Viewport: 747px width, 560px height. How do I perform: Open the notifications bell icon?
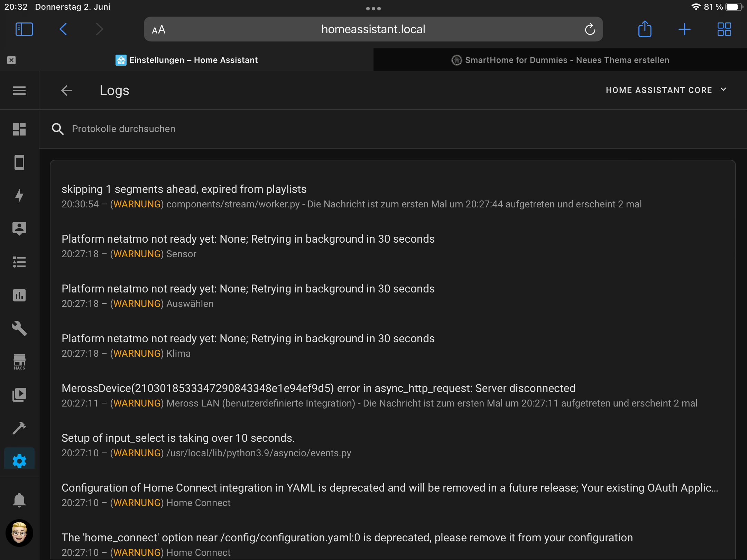[19, 500]
